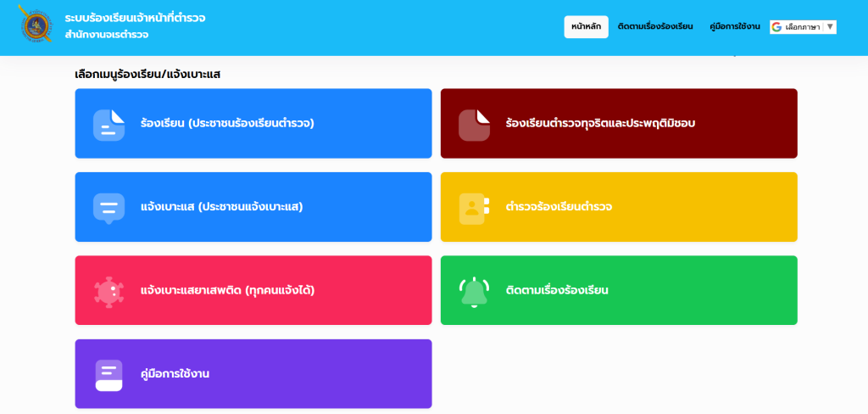Click the chat bubble icon for แจ้งเบาะแส

click(108, 208)
